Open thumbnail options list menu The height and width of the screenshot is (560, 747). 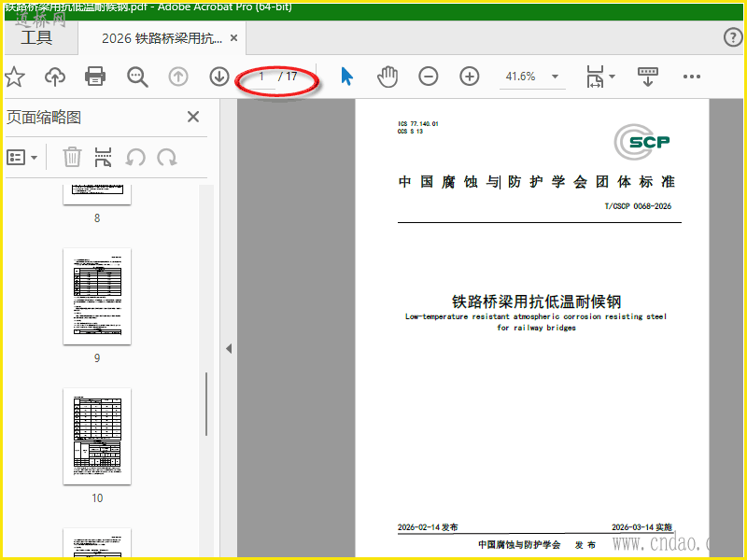tap(21, 157)
